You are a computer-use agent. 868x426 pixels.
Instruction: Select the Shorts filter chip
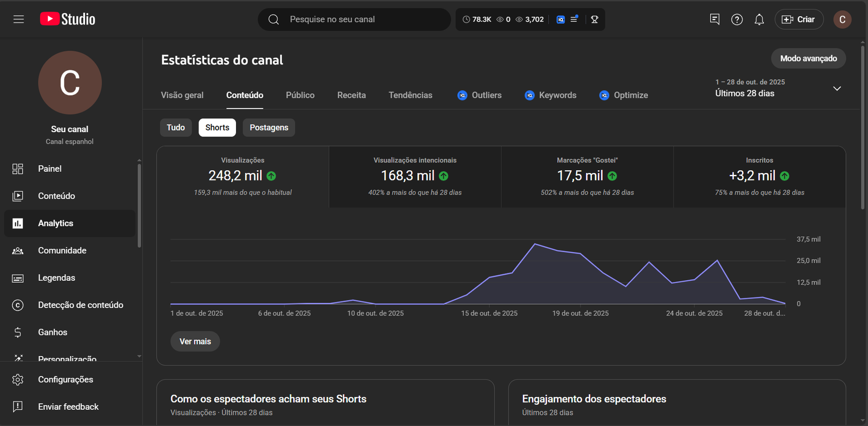217,127
